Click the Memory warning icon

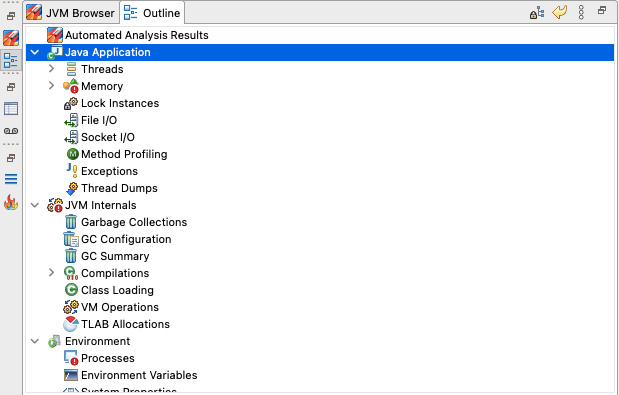pyautogui.click(x=71, y=86)
